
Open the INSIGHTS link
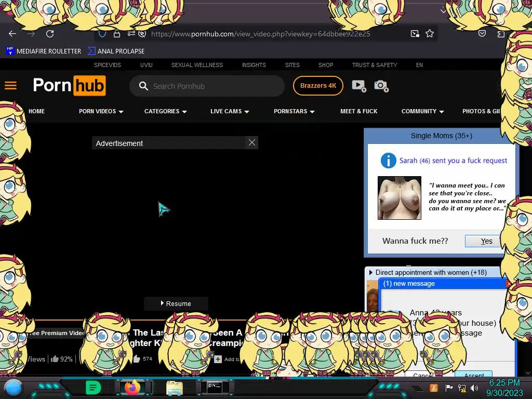click(x=254, y=65)
